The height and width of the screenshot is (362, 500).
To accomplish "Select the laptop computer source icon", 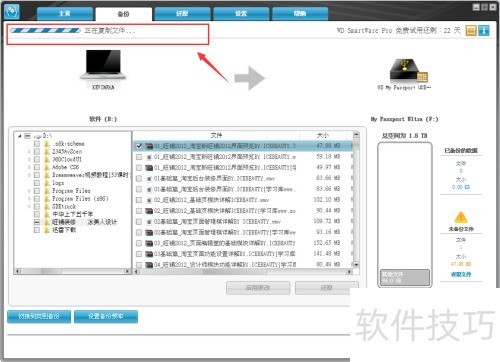I will coord(103,65).
